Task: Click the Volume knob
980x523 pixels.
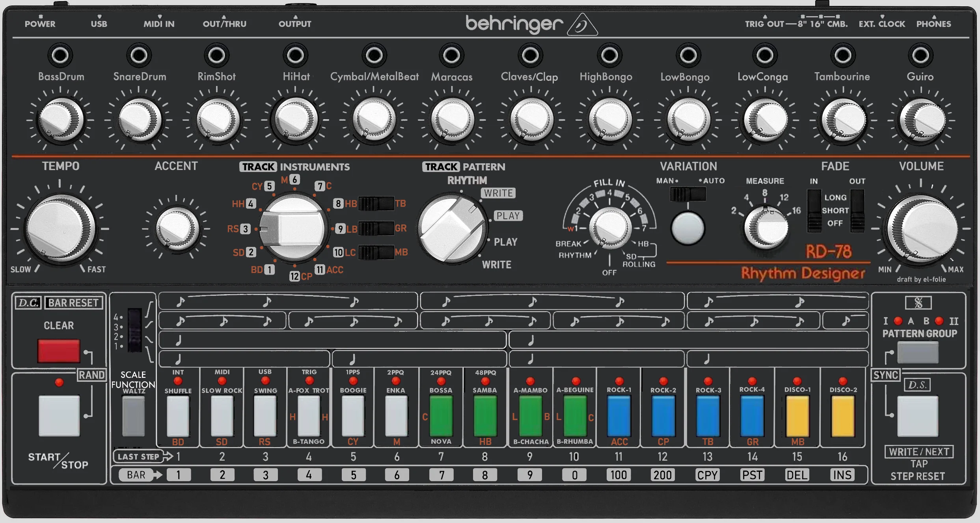Action: pos(921,229)
